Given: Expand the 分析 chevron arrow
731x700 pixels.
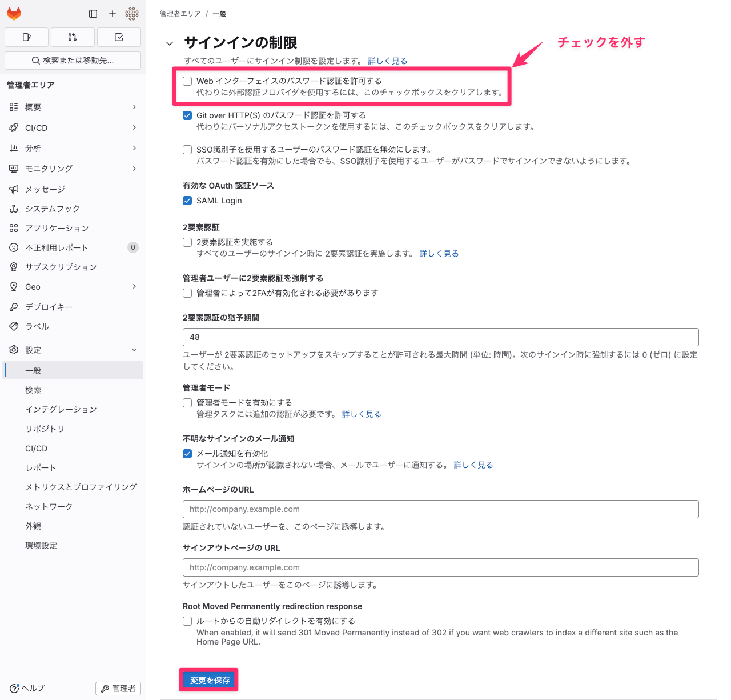Looking at the screenshot, I should (134, 148).
